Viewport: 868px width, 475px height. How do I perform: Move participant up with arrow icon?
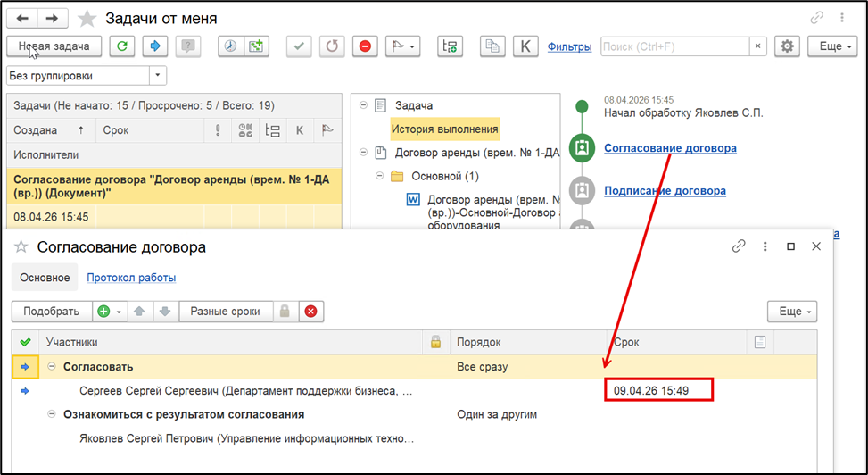pos(140,312)
